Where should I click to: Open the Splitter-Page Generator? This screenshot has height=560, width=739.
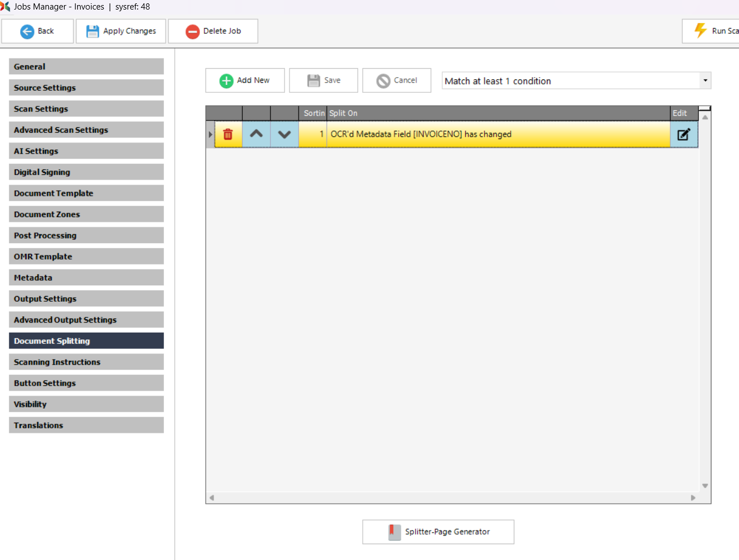click(x=438, y=532)
